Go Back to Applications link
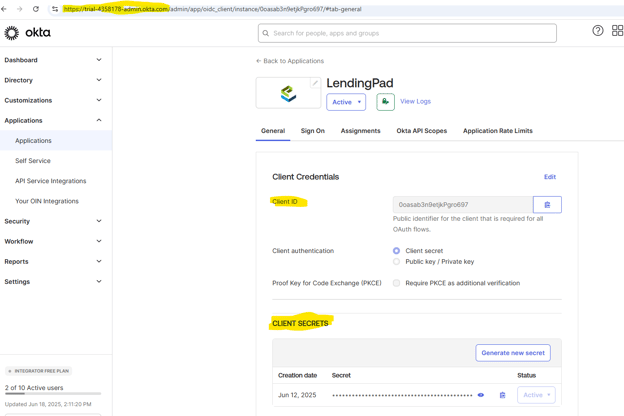The height and width of the screenshot is (416, 624). (290, 61)
